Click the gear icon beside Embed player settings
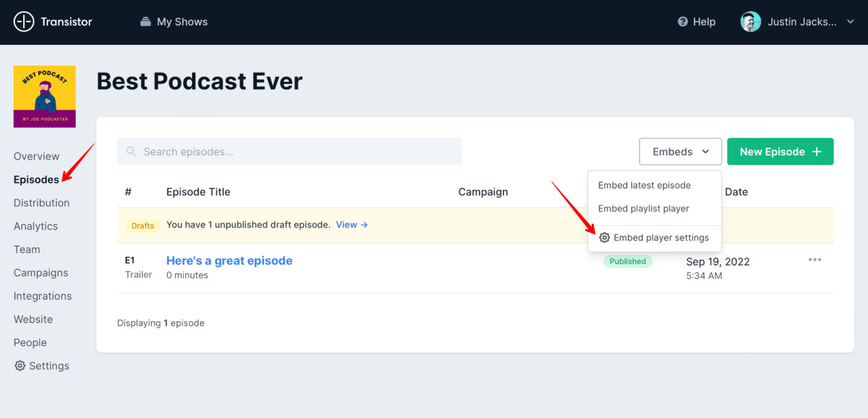Viewport: 868px width, 418px height. 604,238
